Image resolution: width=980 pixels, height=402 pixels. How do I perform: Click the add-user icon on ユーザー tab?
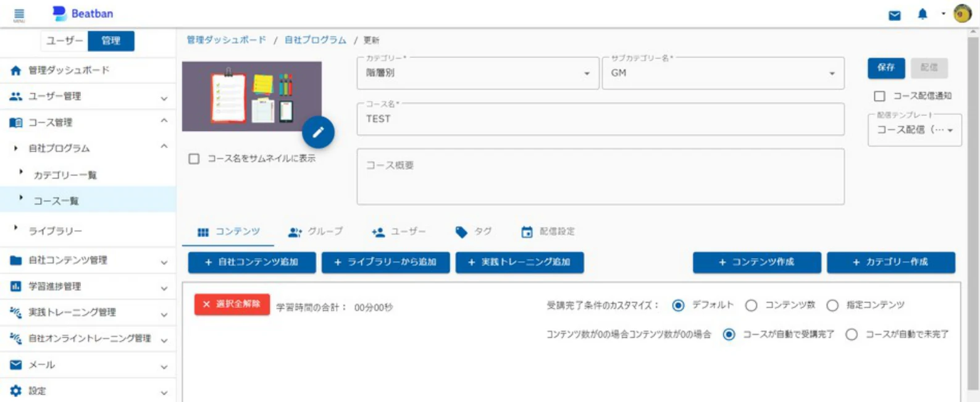pyautogui.click(x=378, y=232)
